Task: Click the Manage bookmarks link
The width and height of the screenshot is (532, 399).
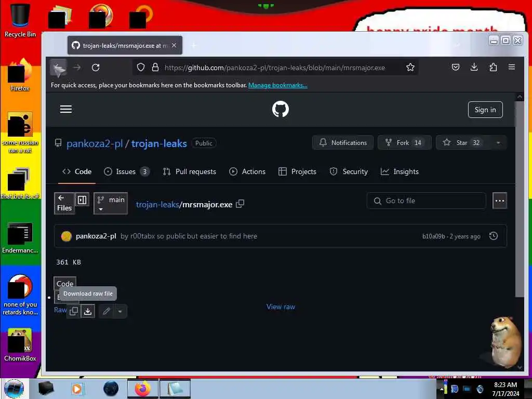Action: click(278, 85)
